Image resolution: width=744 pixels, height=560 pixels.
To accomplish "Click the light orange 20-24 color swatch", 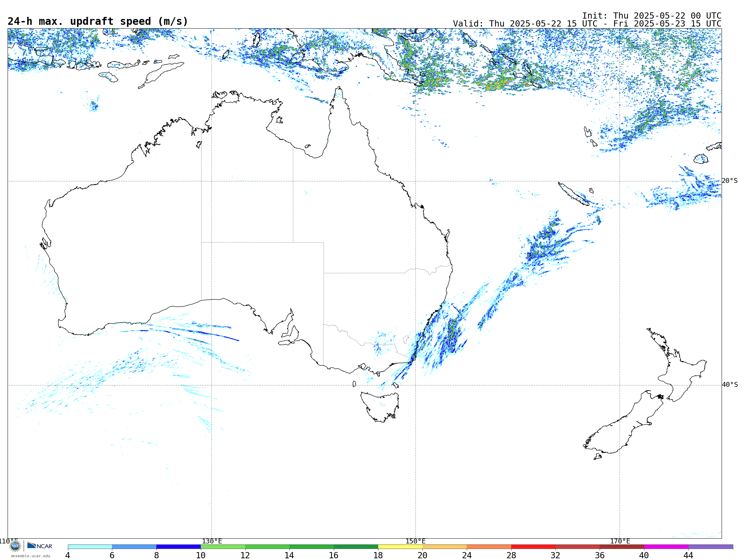I will (445, 547).
